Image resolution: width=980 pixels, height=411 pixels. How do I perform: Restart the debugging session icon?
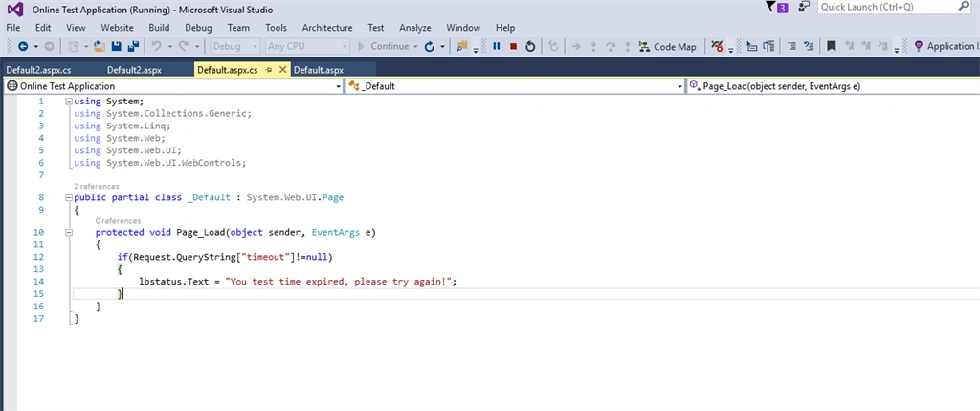point(530,46)
